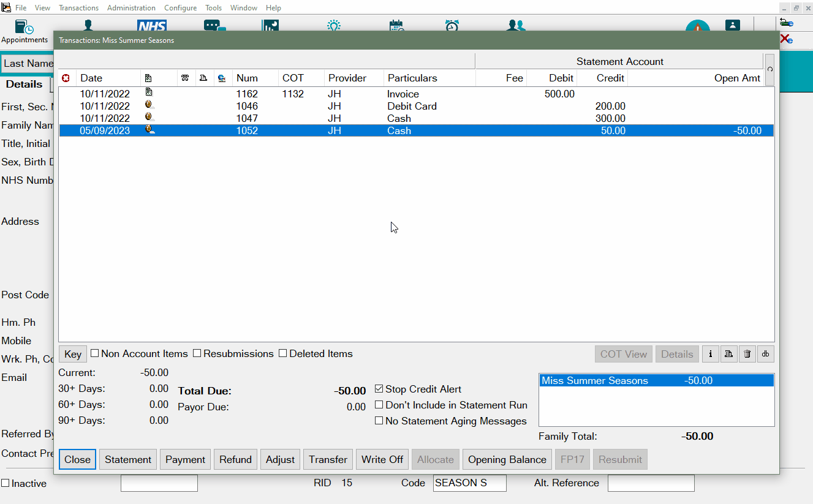Click the trash delete icon button

[747, 354]
